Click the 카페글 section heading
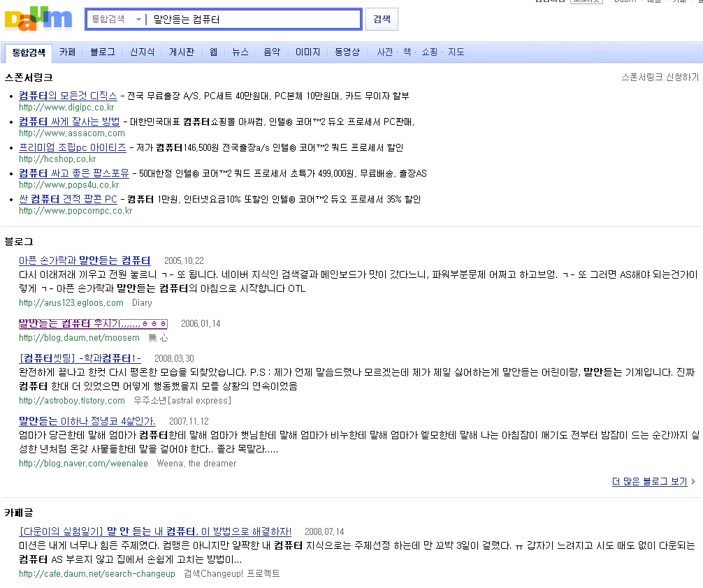Viewport: 703px width, 588px height. pyautogui.click(x=19, y=513)
